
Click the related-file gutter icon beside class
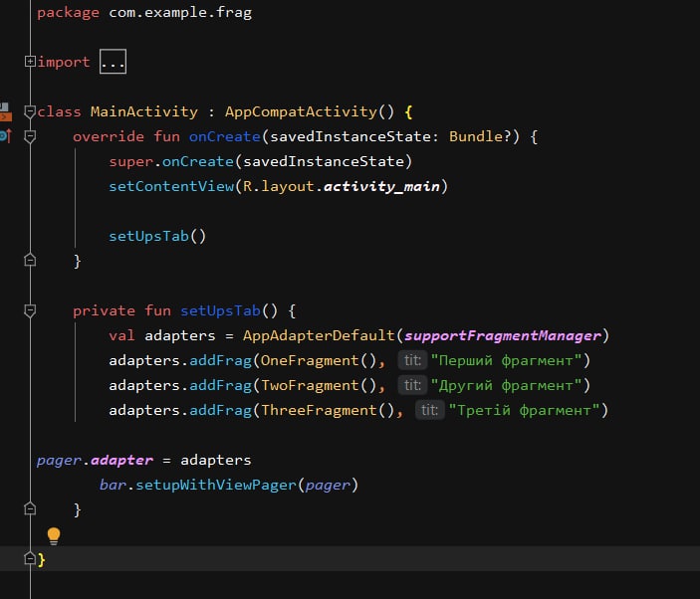(x=5, y=112)
